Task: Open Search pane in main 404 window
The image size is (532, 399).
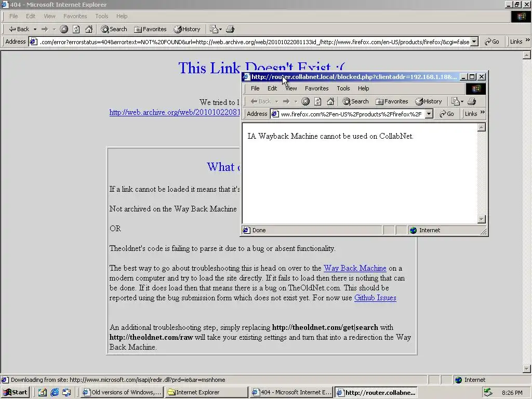Action: click(114, 29)
